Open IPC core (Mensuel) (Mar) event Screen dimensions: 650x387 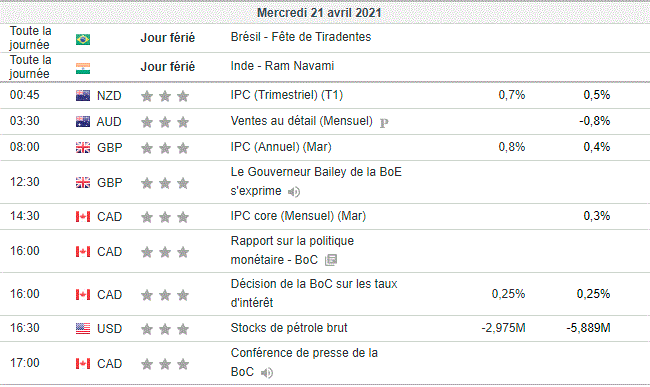click(x=298, y=216)
